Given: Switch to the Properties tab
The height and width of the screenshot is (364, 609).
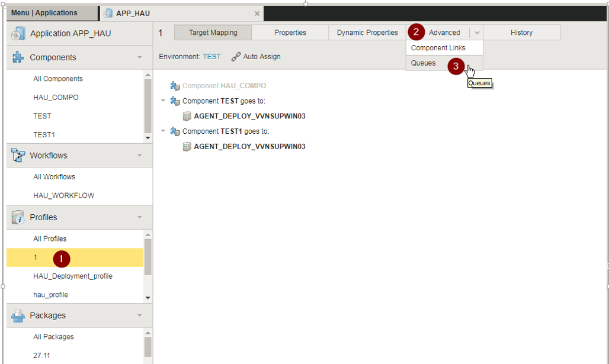Looking at the screenshot, I should click(290, 33).
